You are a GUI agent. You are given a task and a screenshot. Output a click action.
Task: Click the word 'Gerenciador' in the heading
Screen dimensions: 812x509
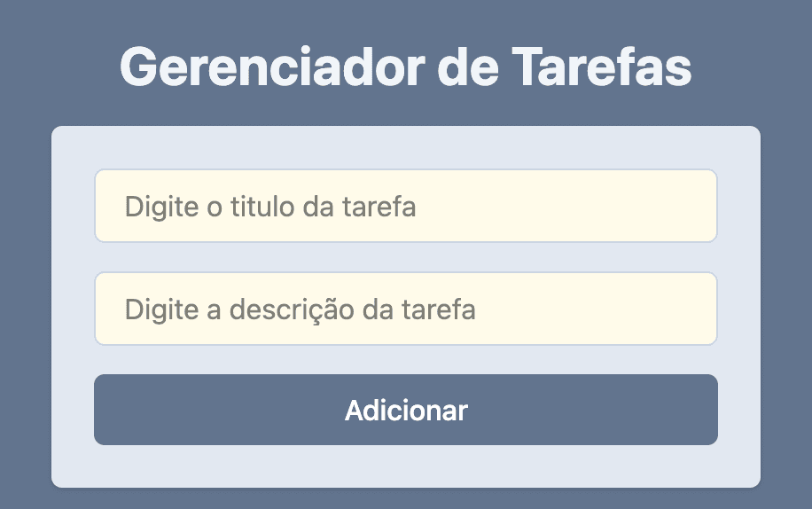coord(272,67)
